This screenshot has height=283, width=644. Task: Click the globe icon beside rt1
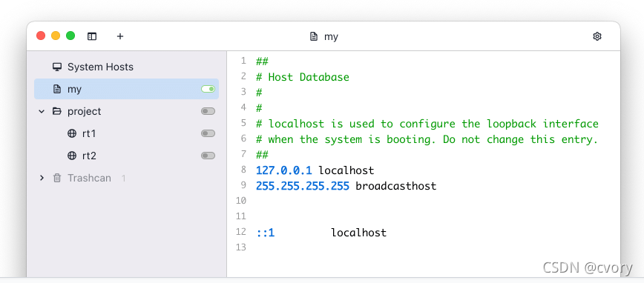[x=72, y=133]
